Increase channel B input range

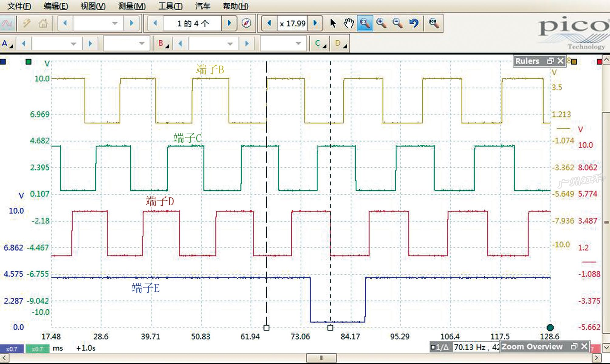[247, 44]
